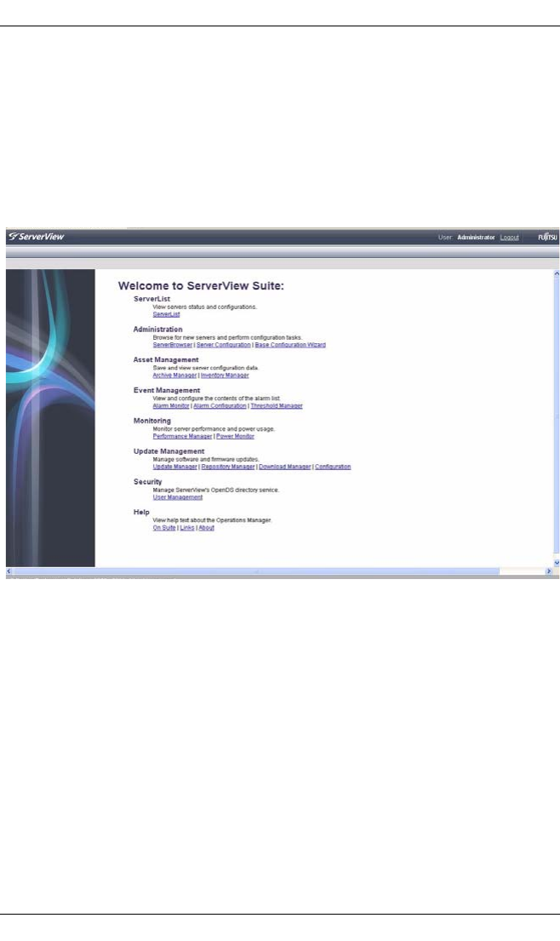
Task: Open Server Configuration link
Action: [224, 345]
